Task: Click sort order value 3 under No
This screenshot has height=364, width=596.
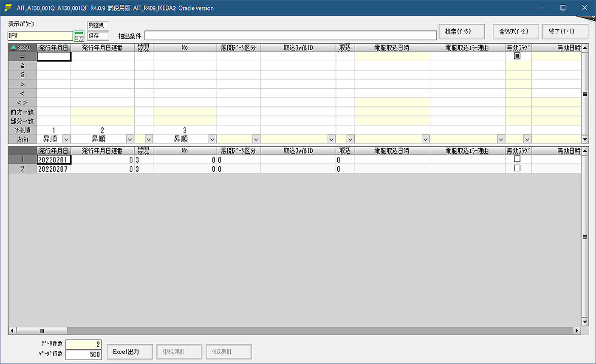Action: tap(185, 130)
